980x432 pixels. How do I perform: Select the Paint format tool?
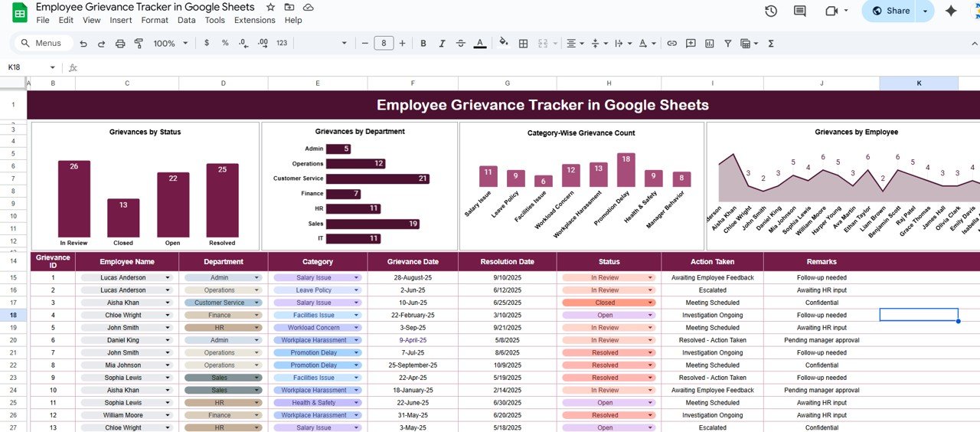pos(139,44)
